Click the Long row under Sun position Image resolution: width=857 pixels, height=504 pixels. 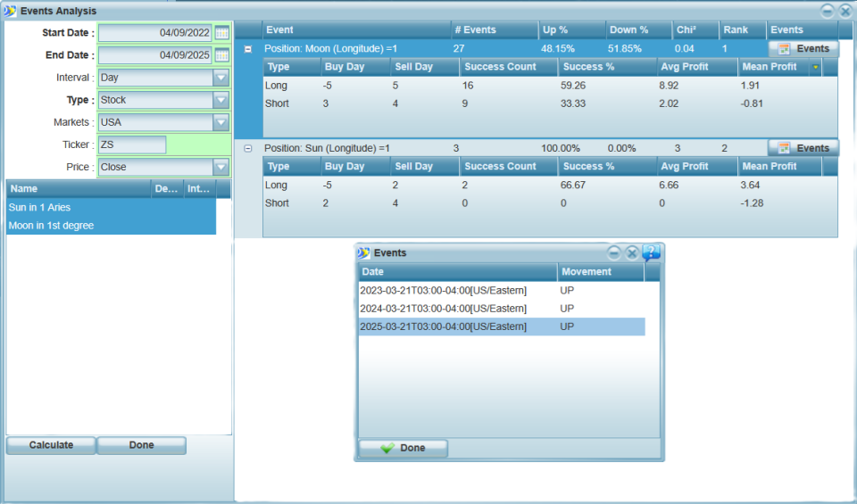(551, 186)
